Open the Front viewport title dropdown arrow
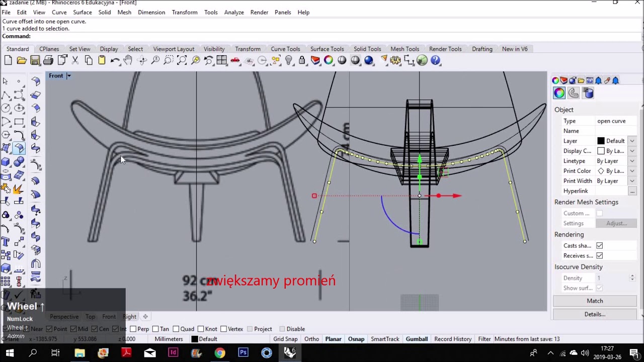The image size is (644, 362). (69, 76)
